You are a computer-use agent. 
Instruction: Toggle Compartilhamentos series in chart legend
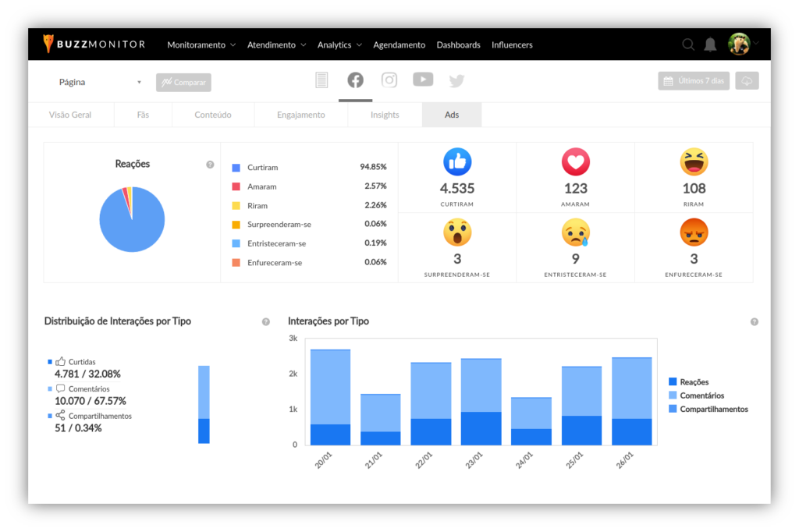point(708,409)
